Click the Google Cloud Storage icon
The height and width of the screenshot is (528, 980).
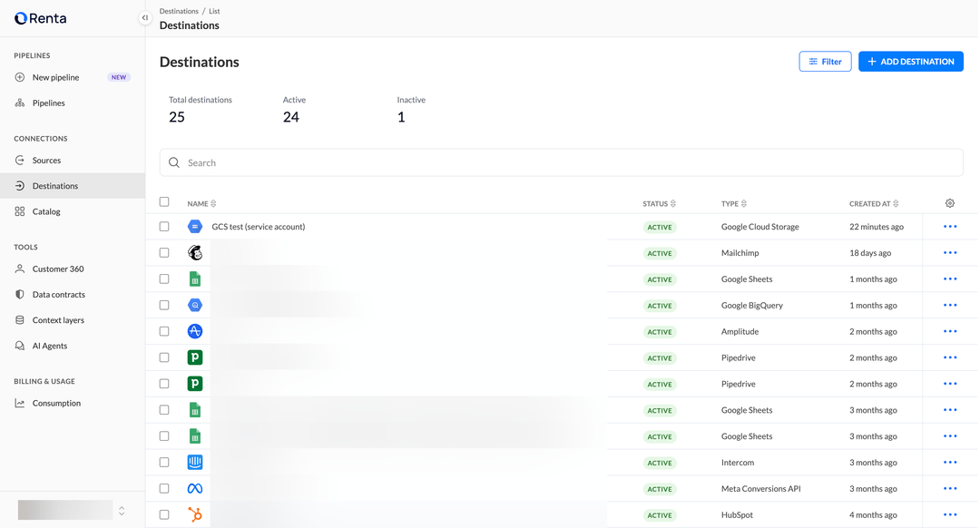tap(195, 227)
